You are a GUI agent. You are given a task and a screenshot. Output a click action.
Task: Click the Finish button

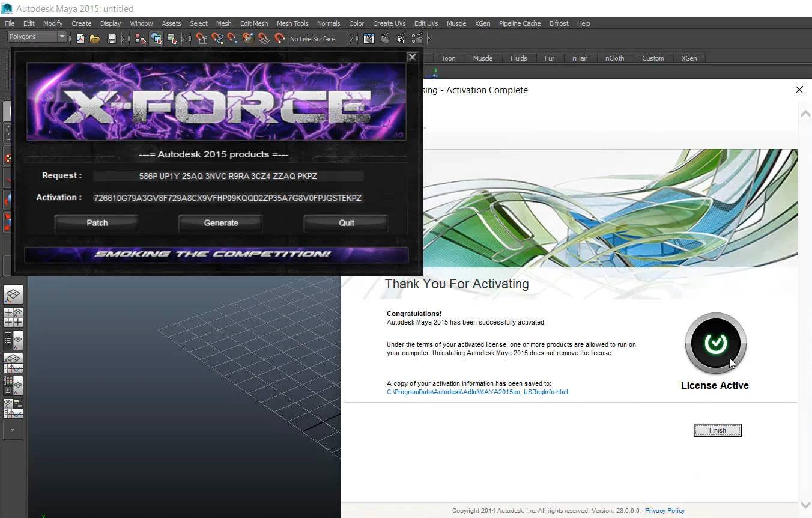click(x=717, y=430)
